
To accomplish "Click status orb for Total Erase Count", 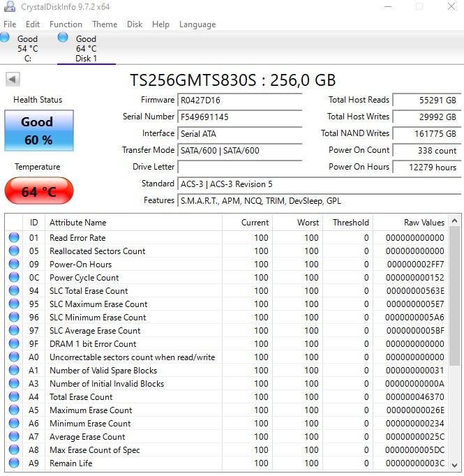I will click(14, 397).
